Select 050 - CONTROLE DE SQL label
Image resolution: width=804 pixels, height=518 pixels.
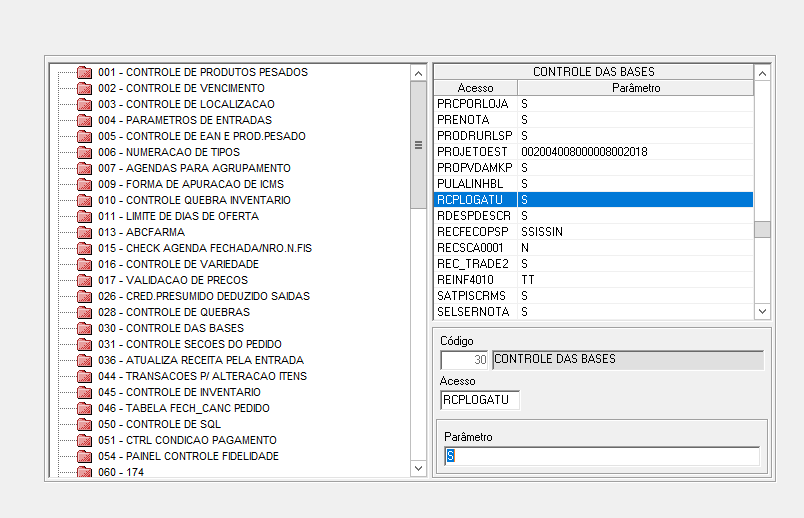[159, 424]
